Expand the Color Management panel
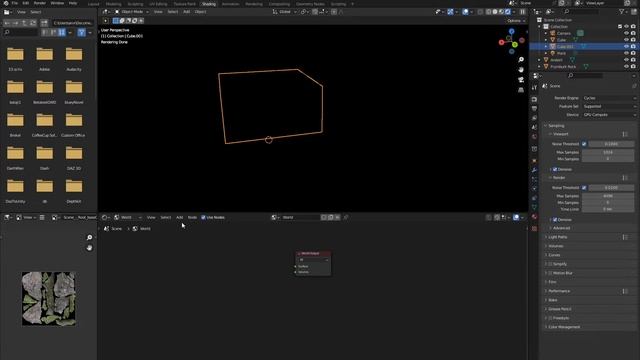640x360 pixels. coord(564,327)
